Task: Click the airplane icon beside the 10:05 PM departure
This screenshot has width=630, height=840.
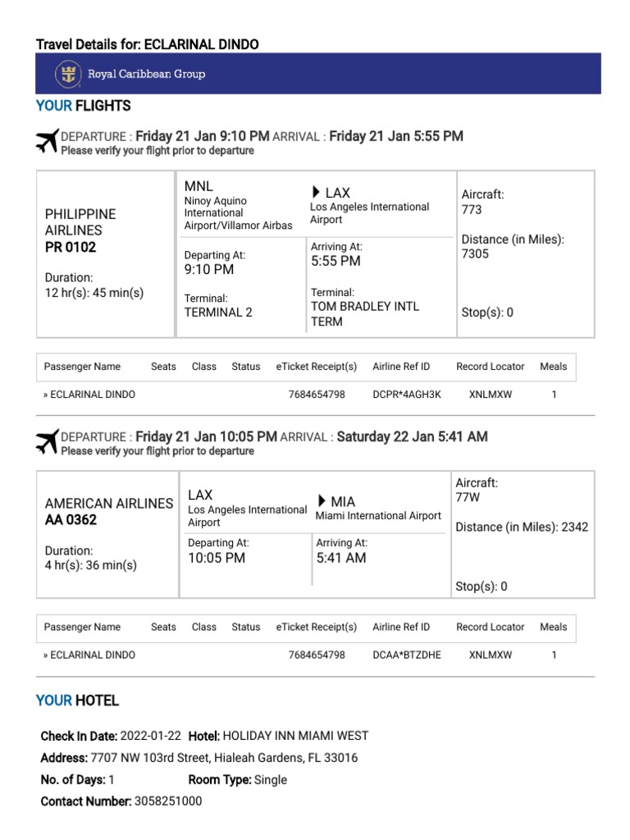Action: point(48,441)
